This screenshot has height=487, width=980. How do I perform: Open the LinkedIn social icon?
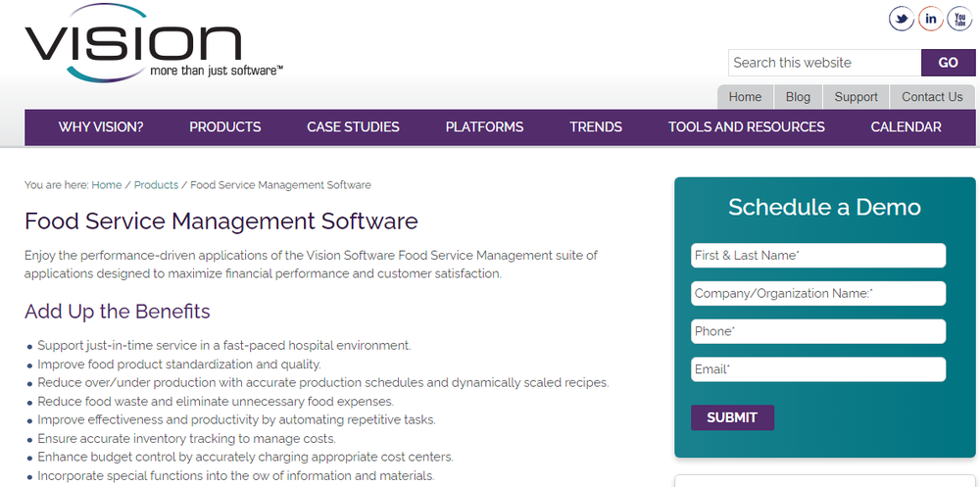click(x=931, y=19)
